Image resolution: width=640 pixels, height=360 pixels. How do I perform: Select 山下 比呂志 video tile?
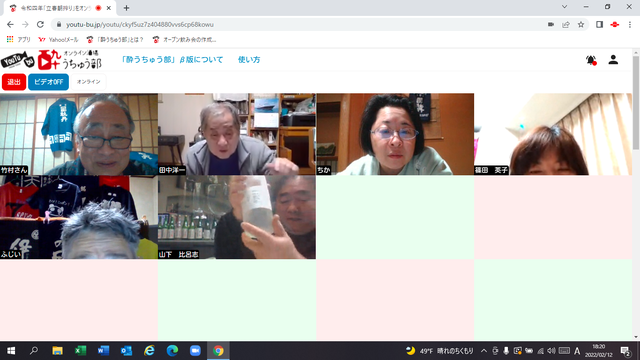coord(237,218)
